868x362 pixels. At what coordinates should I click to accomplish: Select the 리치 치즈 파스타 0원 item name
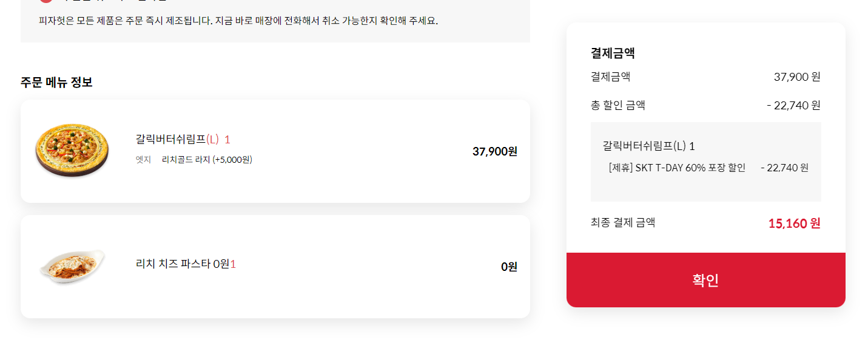click(x=182, y=264)
